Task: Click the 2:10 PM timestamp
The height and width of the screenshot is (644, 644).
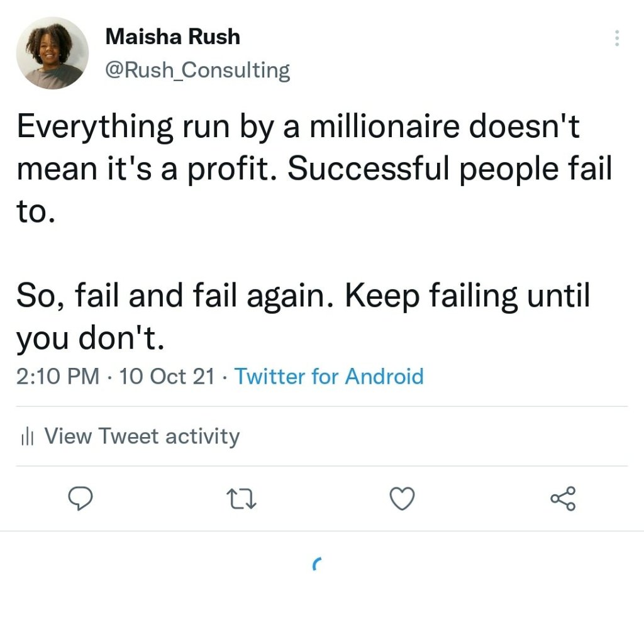Action: [x=58, y=377]
